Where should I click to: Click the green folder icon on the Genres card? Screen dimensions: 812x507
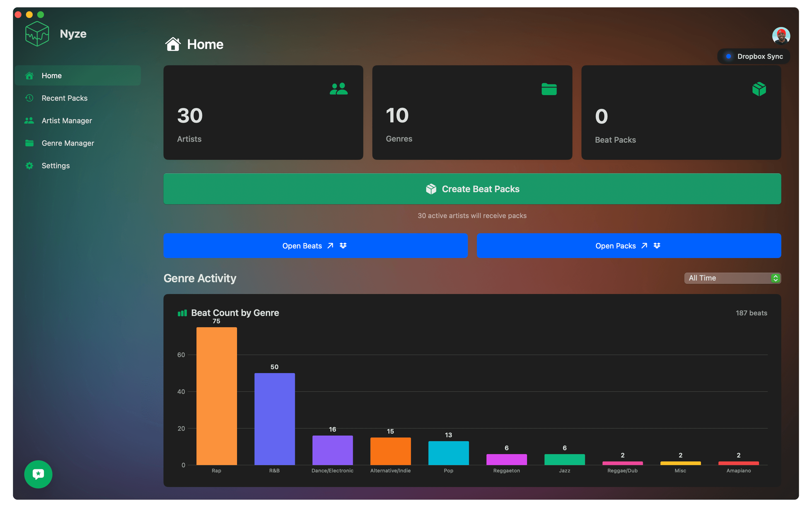(549, 89)
